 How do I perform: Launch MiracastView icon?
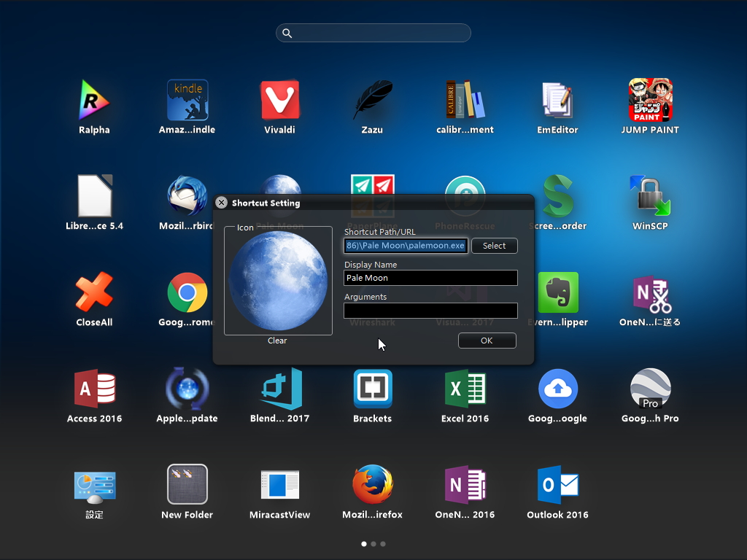[x=280, y=485]
